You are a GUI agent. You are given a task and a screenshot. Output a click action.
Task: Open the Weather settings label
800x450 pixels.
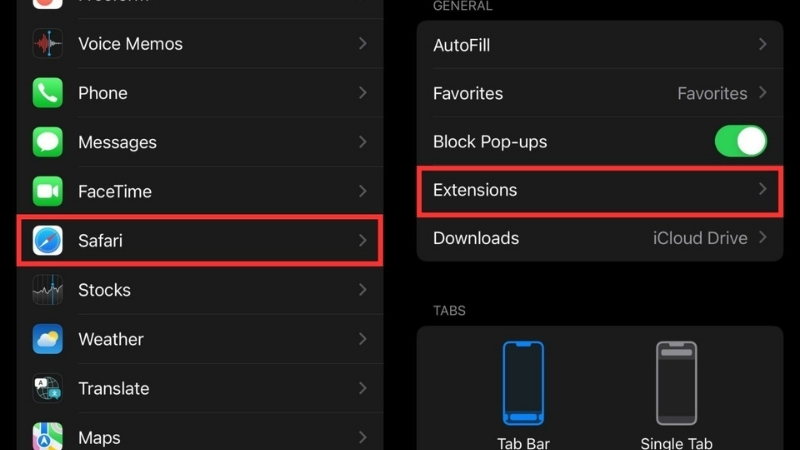coord(111,339)
